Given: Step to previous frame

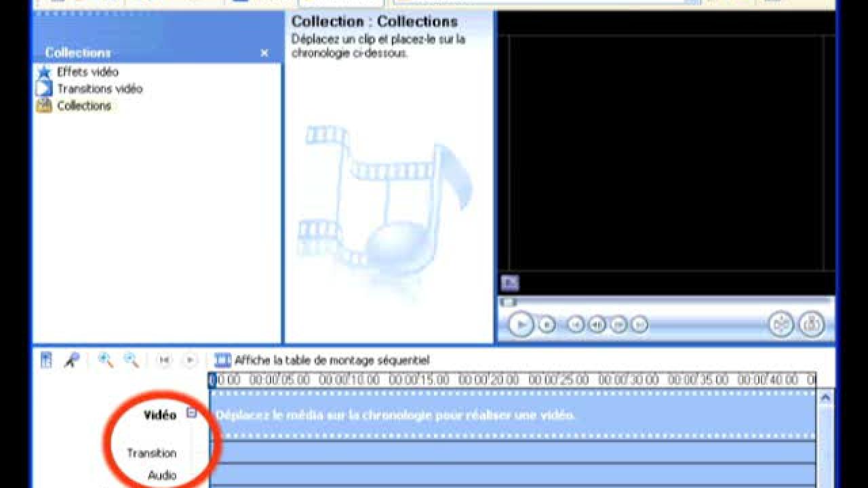Looking at the screenshot, I should [x=597, y=325].
